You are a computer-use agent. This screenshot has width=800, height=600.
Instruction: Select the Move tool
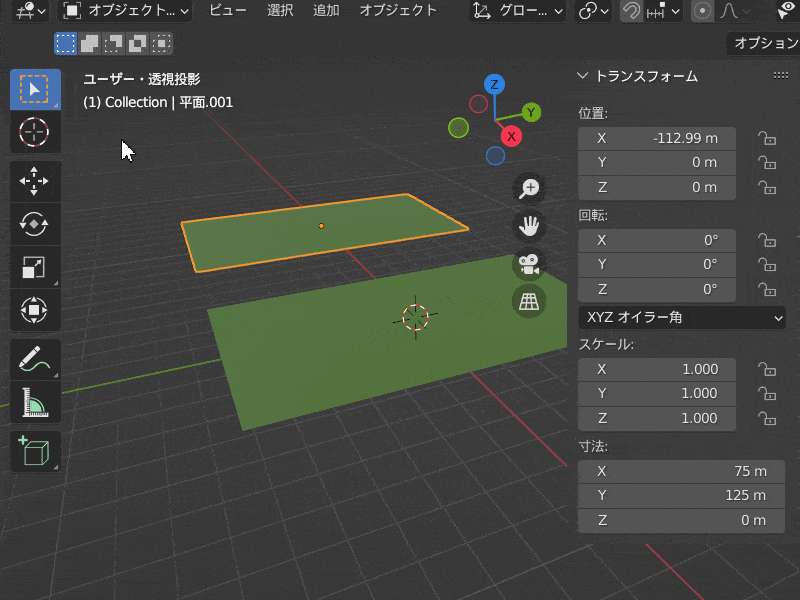point(35,182)
